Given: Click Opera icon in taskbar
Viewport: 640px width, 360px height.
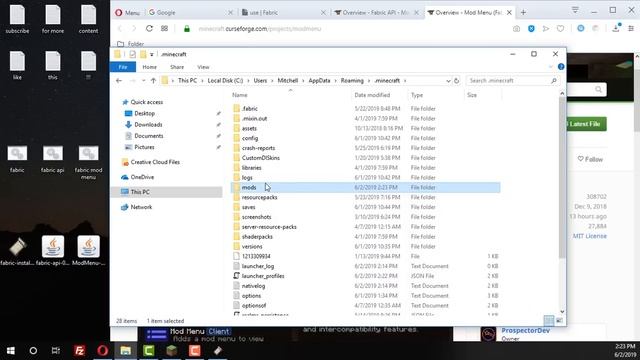Looking at the screenshot, I should [102, 351].
